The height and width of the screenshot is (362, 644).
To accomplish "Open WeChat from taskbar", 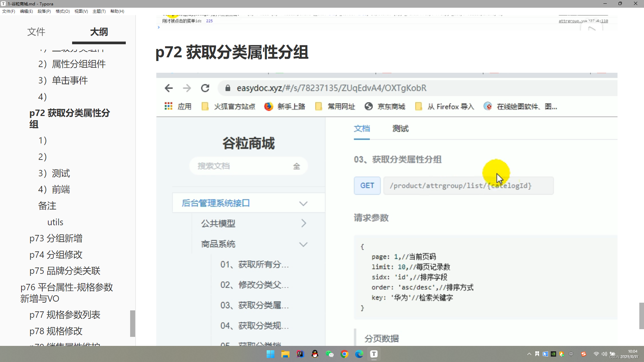I will [330, 354].
